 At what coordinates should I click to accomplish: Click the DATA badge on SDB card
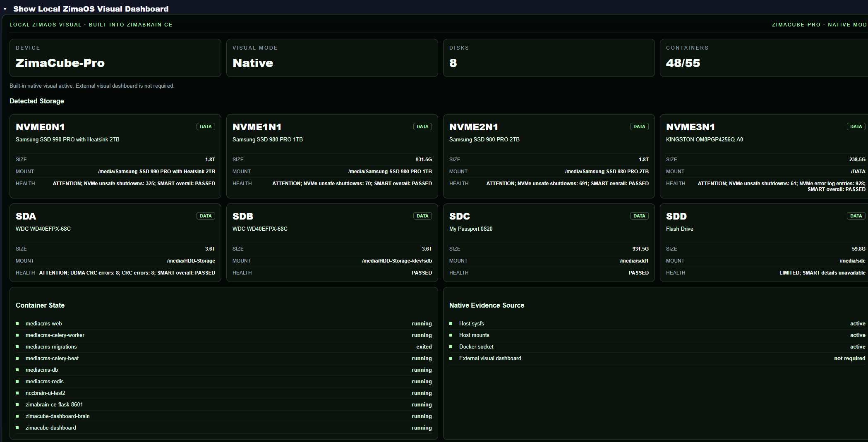coord(422,216)
